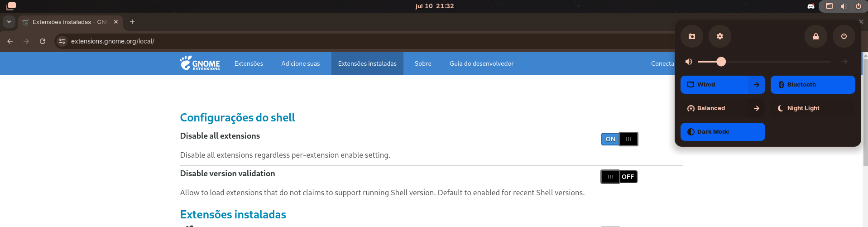
Task: Expand the Balanced power mode arrow
Action: (756, 108)
